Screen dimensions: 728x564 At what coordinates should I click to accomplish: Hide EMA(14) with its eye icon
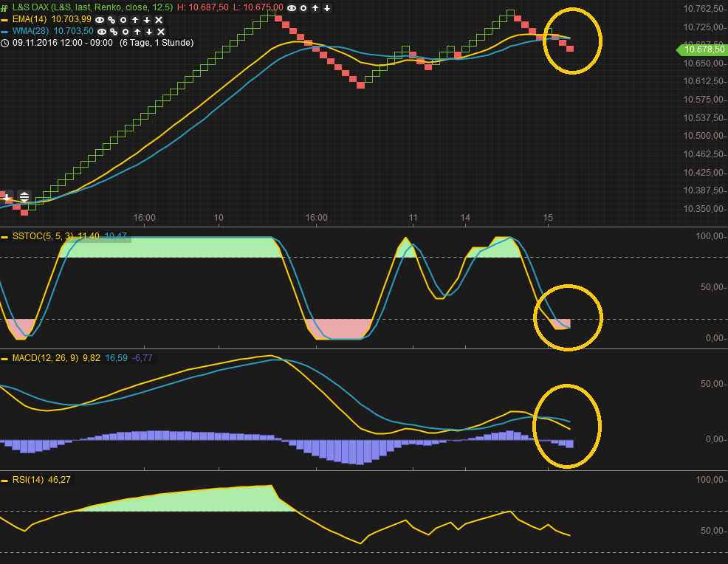100,21
